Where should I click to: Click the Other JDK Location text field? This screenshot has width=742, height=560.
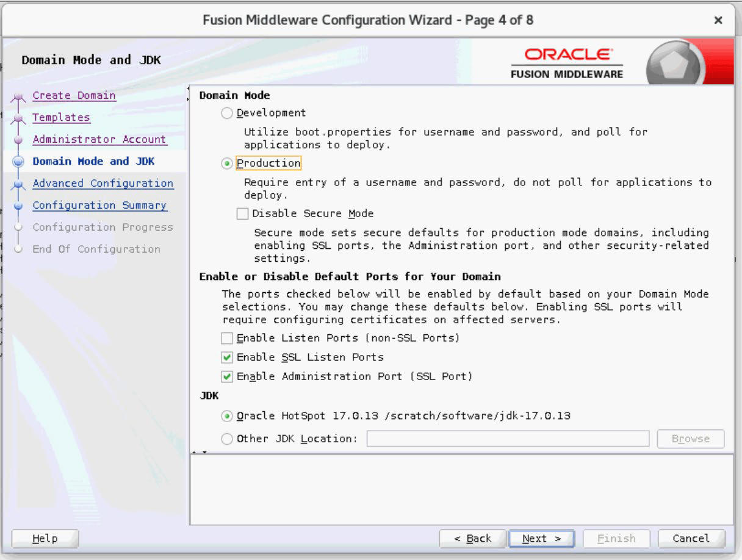[x=508, y=439]
